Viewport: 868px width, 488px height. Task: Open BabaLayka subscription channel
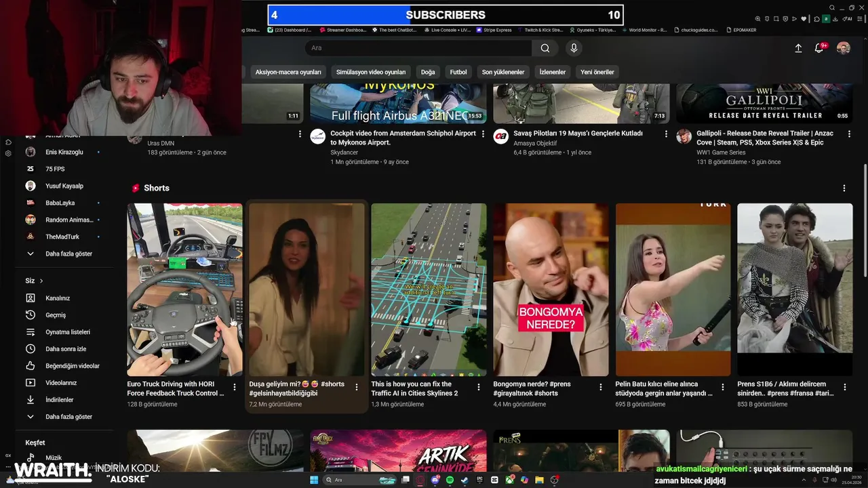pyautogui.click(x=62, y=203)
